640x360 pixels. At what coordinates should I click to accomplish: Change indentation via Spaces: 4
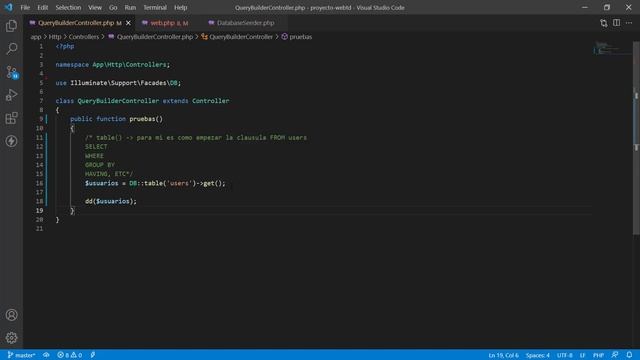(538, 355)
